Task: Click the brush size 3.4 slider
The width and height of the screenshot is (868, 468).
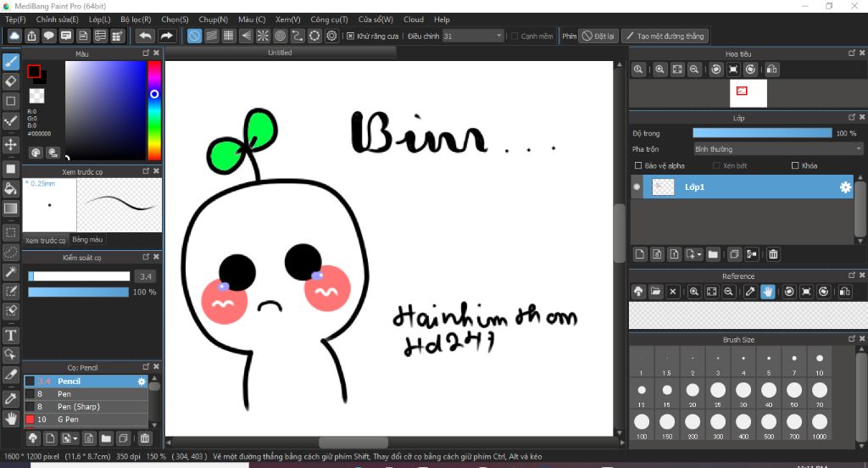Action: point(79,276)
